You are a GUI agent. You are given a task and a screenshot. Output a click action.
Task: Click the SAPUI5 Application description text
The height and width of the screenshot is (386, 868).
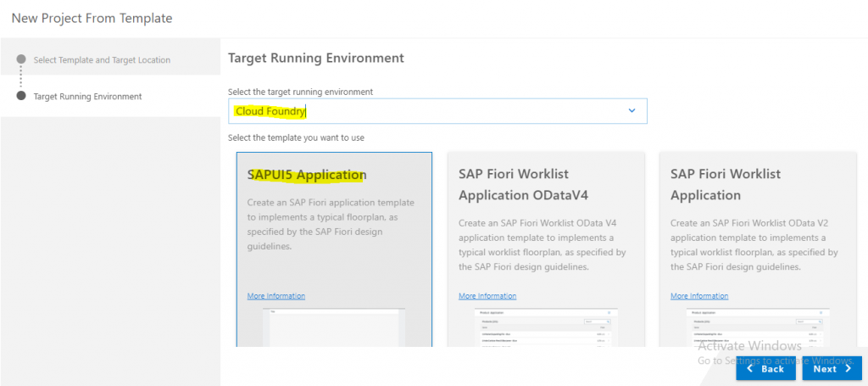pyautogui.click(x=331, y=224)
